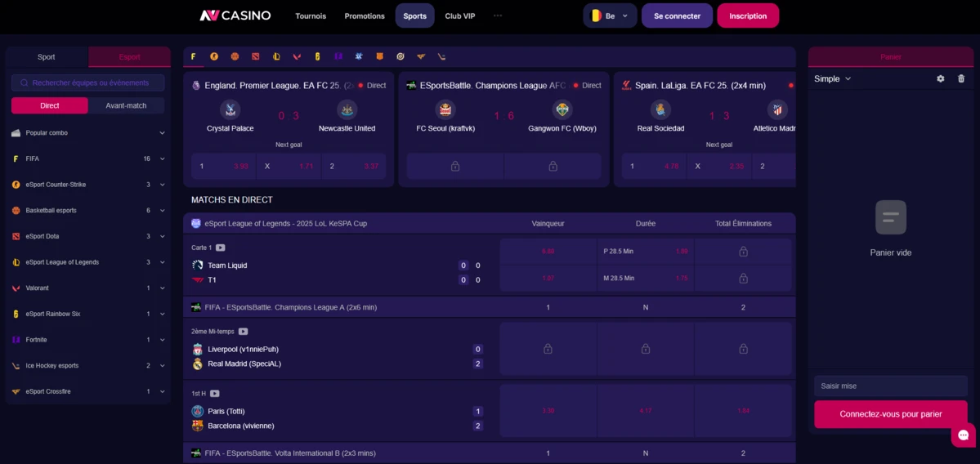Open the video icon next to 1st H
The width and height of the screenshot is (980, 464).
[215, 394]
